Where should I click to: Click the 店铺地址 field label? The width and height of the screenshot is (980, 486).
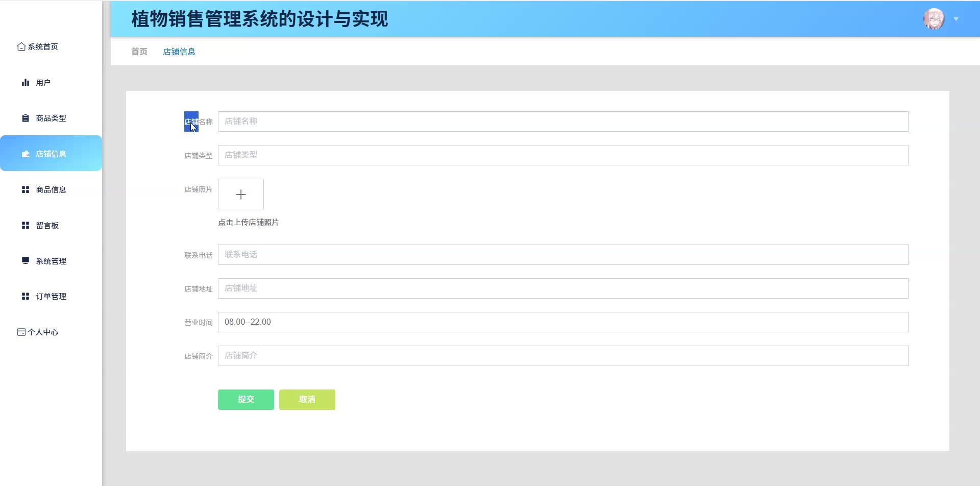[199, 289]
